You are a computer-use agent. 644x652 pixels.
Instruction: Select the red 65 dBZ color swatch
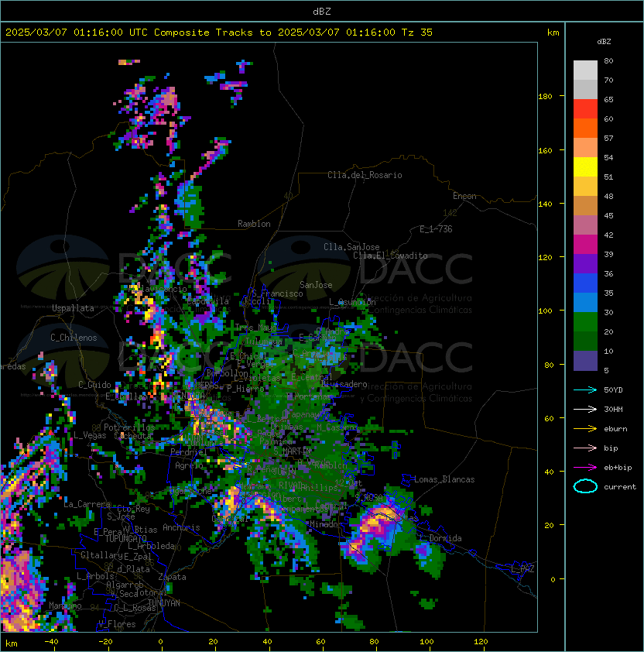pyautogui.click(x=585, y=108)
